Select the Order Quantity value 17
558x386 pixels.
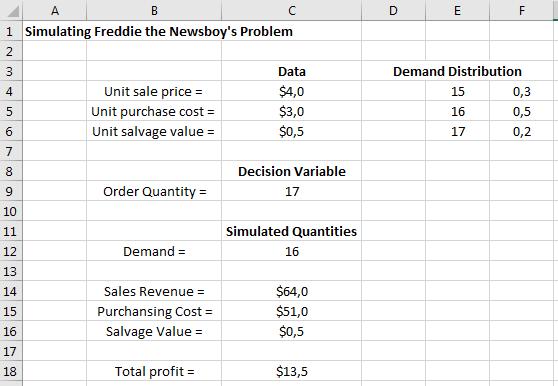click(x=291, y=191)
